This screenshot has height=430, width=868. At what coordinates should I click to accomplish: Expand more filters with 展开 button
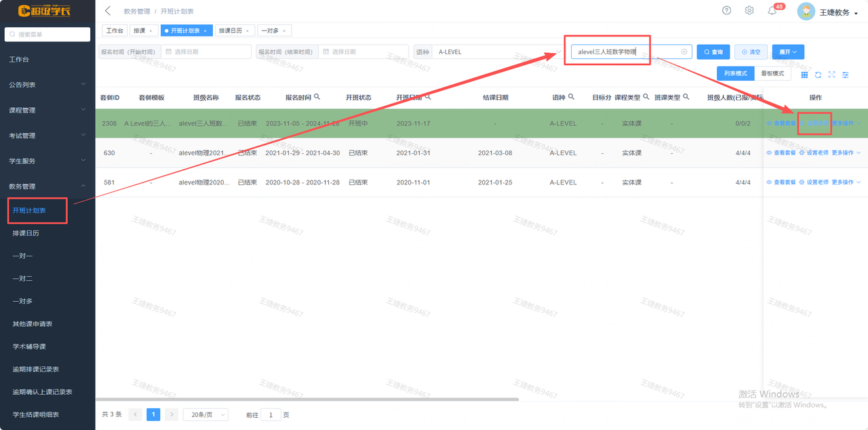(788, 52)
